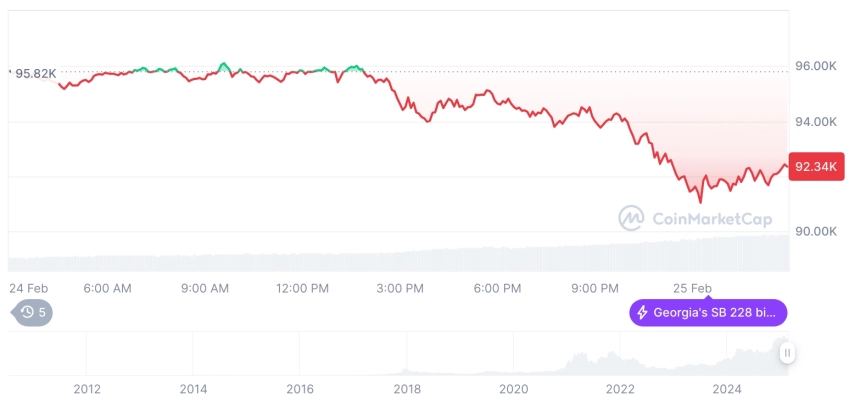Image resolution: width=860 pixels, height=401 pixels.
Task: Click the red 92.34K current price label
Action: [816, 166]
